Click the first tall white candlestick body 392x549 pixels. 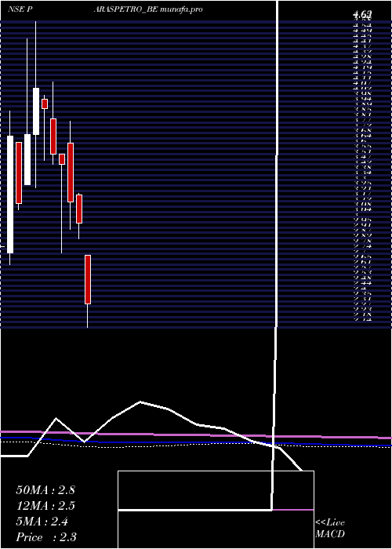coord(10,195)
